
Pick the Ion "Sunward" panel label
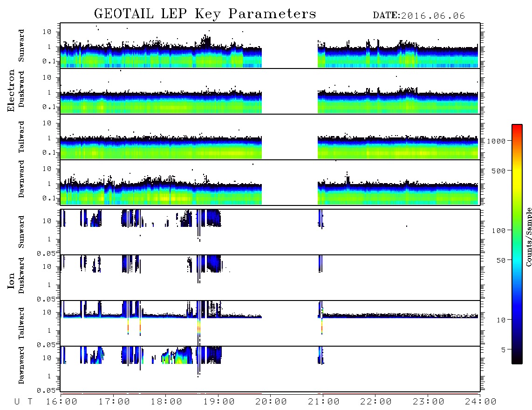[x=21, y=232]
